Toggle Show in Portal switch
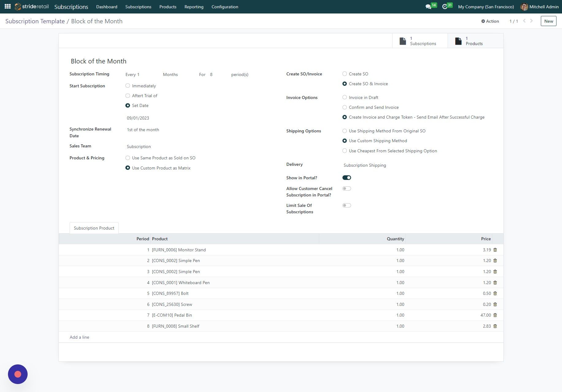Image resolution: width=562 pixels, height=392 pixels. point(347,178)
